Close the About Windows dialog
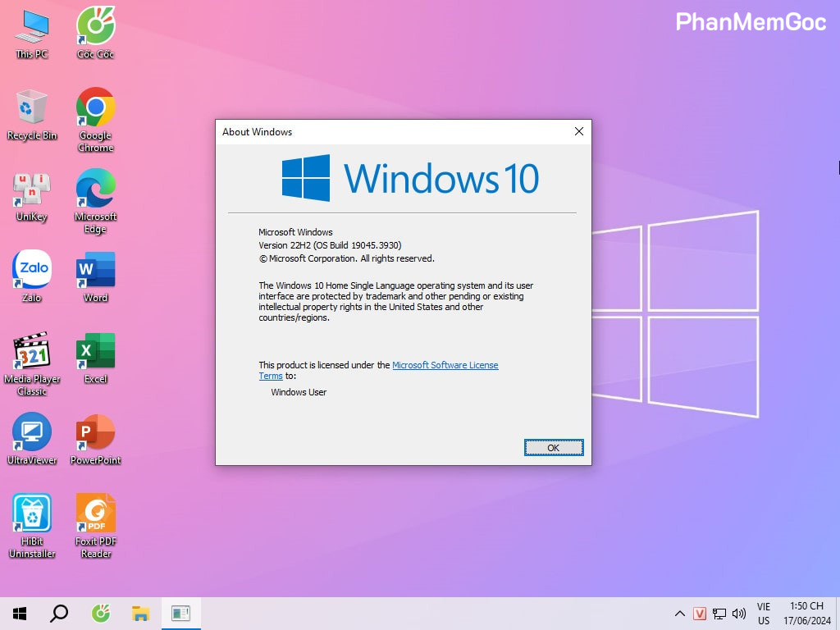This screenshot has height=630, width=840. [x=578, y=131]
